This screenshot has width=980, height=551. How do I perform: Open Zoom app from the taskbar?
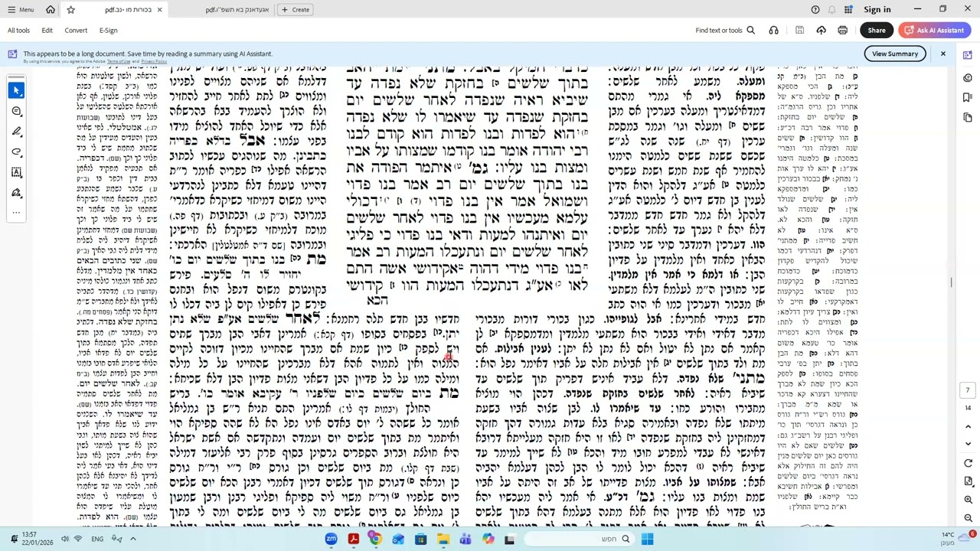pos(331,540)
